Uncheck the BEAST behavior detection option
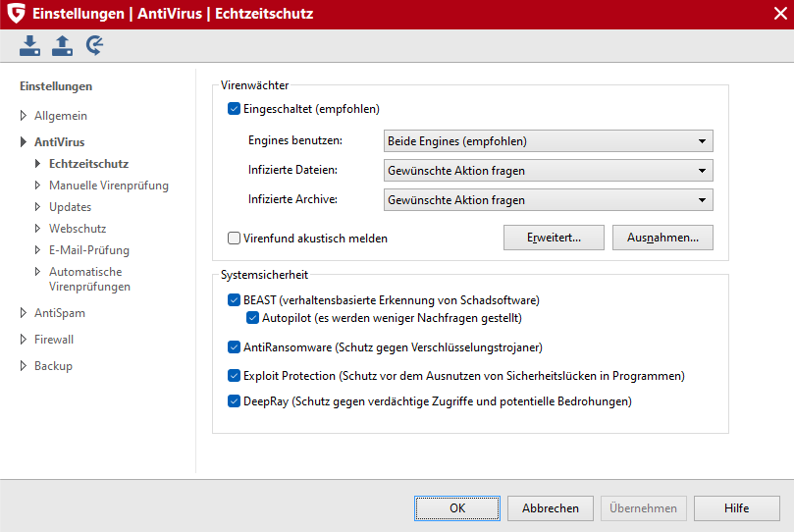This screenshot has height=532, width=794. [x=234, y=300]
